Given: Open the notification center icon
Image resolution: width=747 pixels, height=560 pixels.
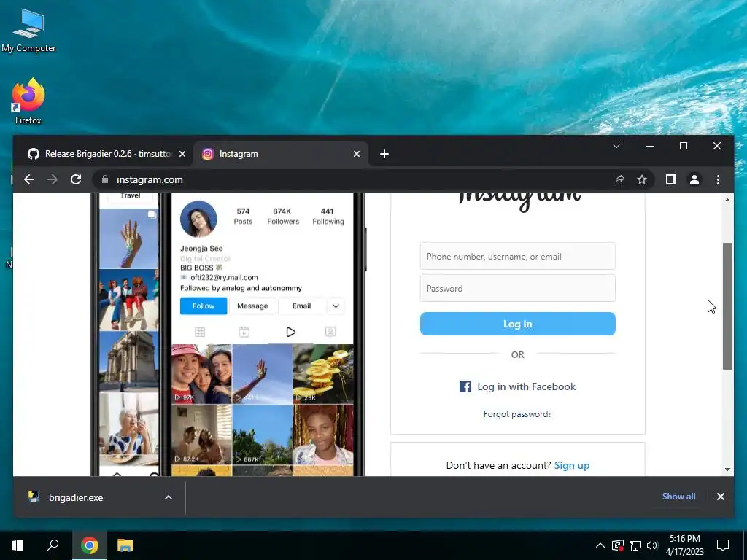Looking at the screenshot, I should point(723,545).
